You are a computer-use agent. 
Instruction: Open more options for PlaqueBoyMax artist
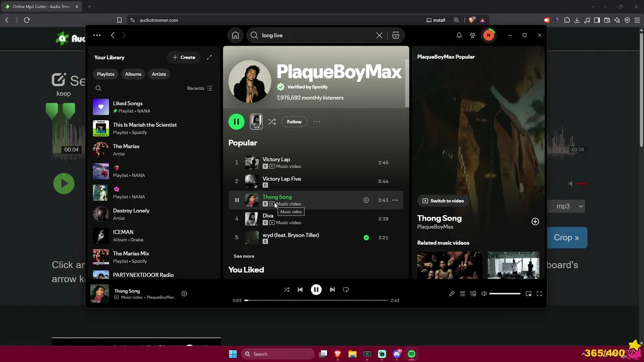(x=316, y=122)
